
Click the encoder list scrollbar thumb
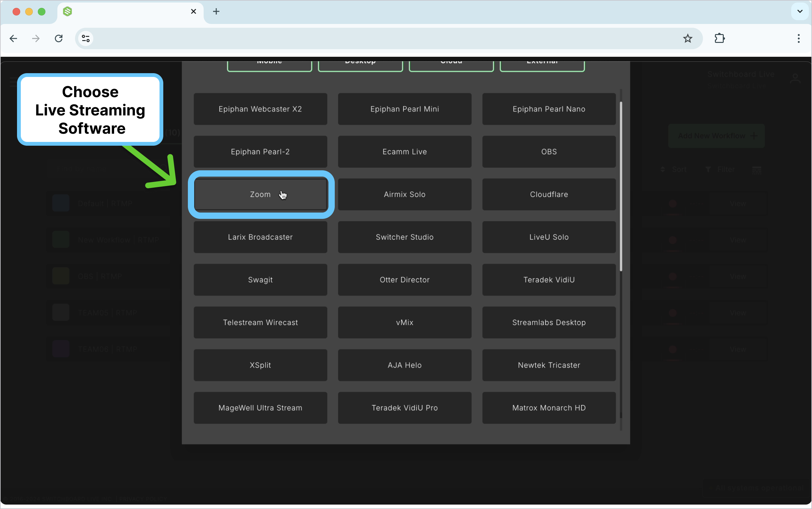pos(621,186)
